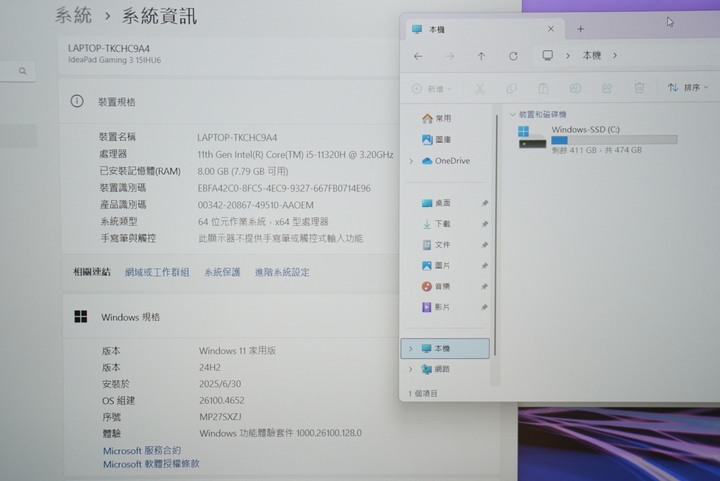This screenshot has width=720, height=481.
Task: Click the product ID 00342-20867-49510-AAOEM
Action: [256, 205]
